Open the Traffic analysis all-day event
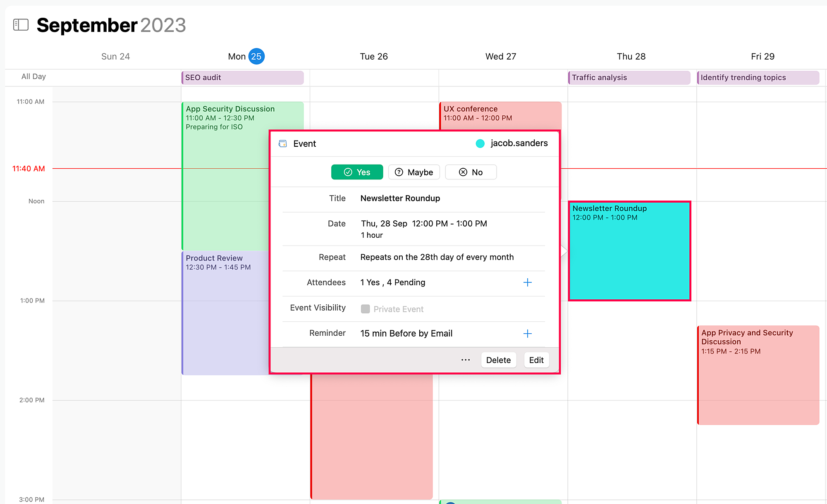The height and width of the screenshot is (504, 827). click(x=629, y=78)
